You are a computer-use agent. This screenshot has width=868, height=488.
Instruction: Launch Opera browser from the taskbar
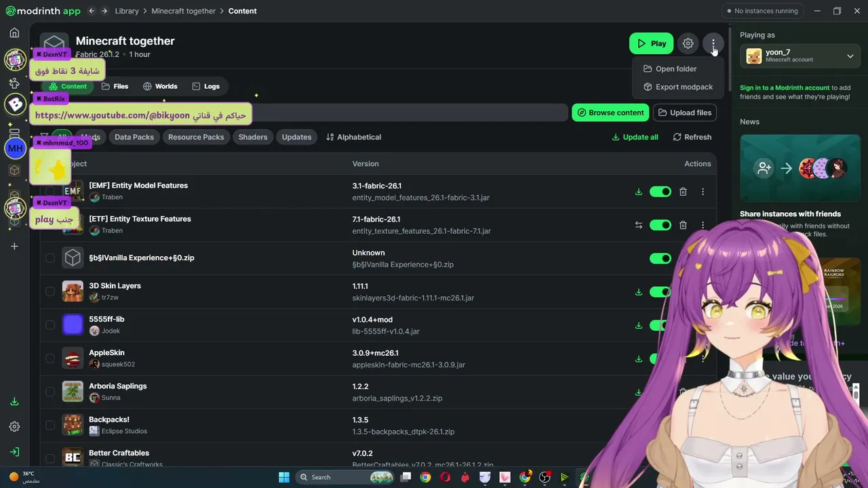[445, 477]
